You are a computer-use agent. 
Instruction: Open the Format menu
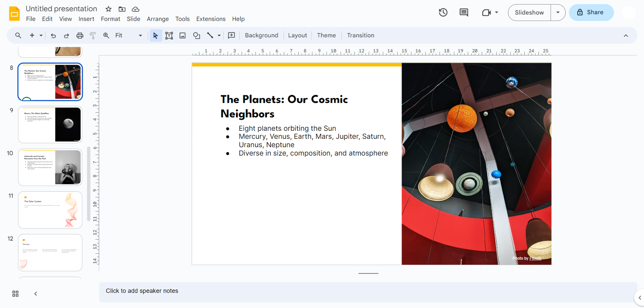pyautogui.click(x=110, y=19)
